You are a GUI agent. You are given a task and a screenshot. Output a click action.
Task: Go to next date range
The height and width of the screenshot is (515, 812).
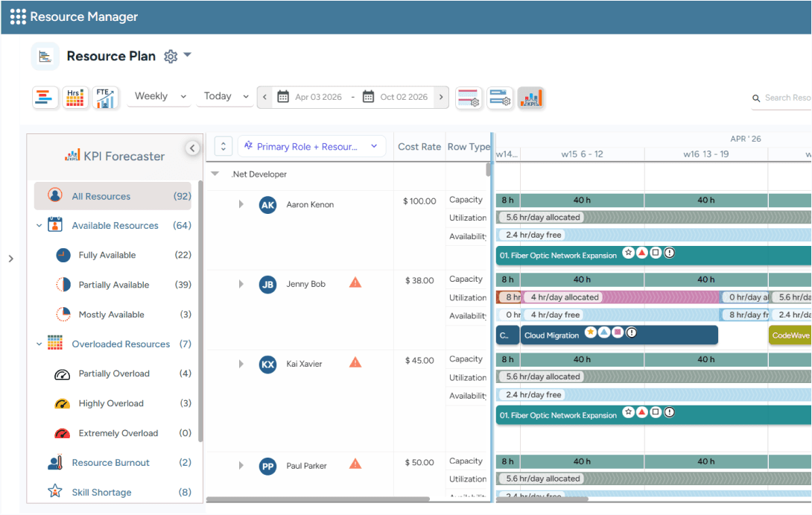(441, 97)
